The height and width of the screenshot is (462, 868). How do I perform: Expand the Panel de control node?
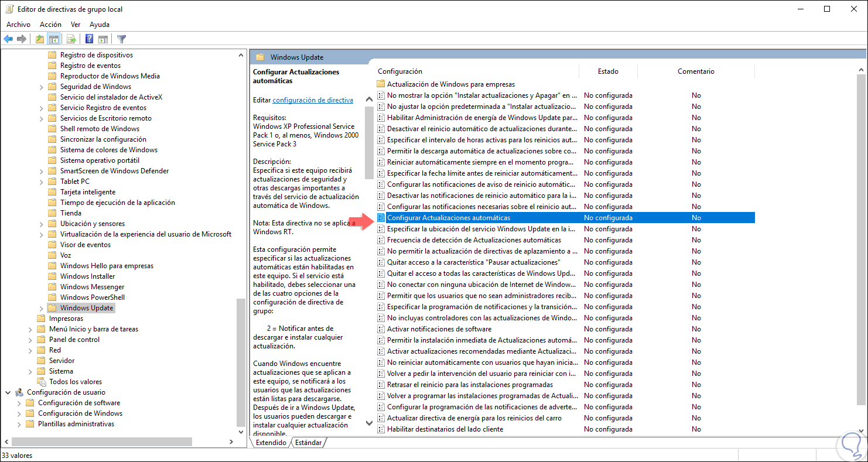tap(30, 340)
